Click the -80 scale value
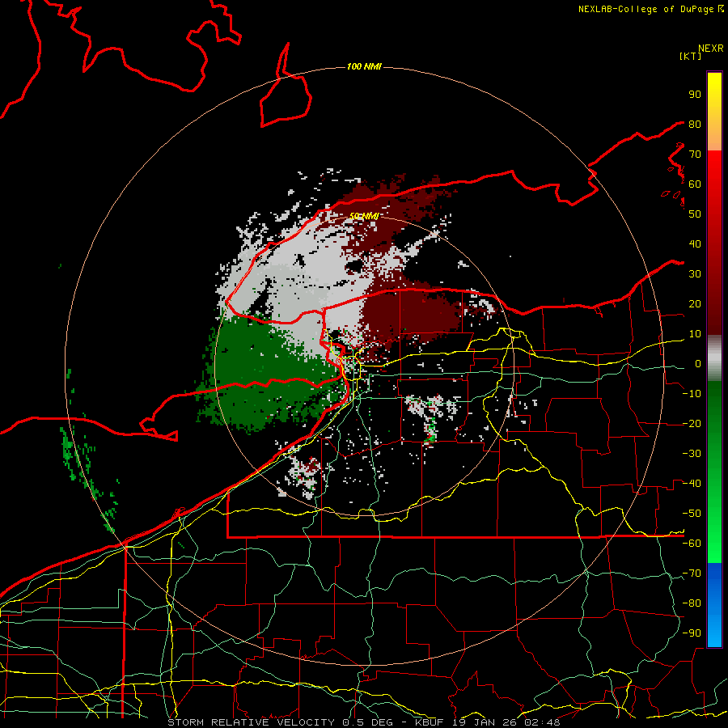 [x=692, y=603]
